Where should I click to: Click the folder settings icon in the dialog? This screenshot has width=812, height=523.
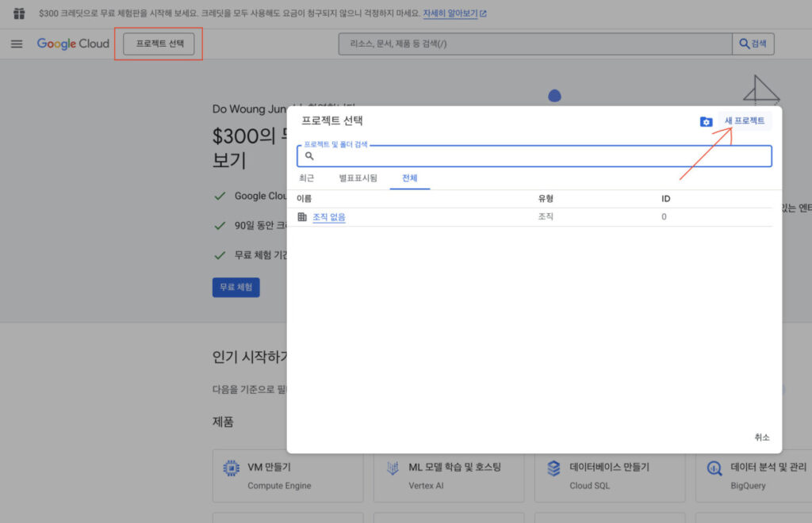tap(706, 121)
